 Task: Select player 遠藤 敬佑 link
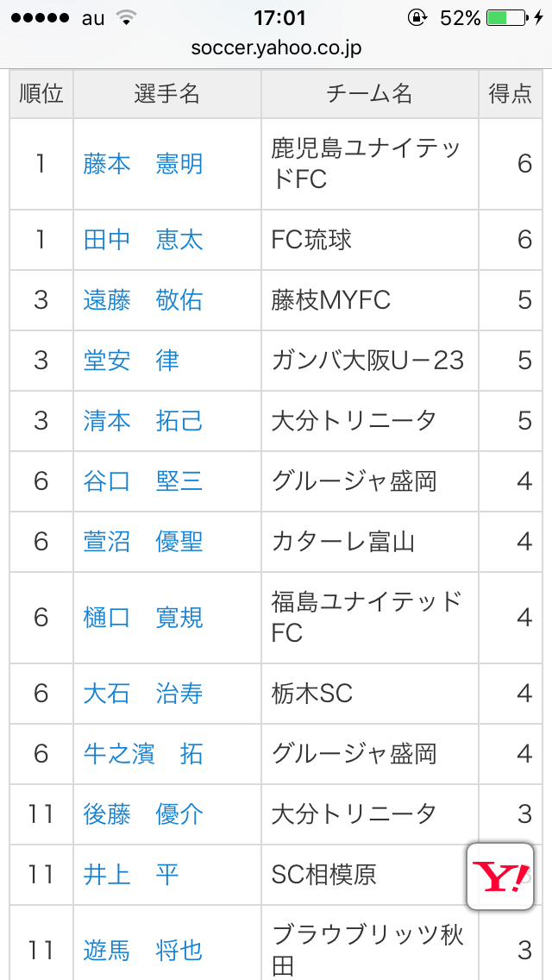point(143,300)
